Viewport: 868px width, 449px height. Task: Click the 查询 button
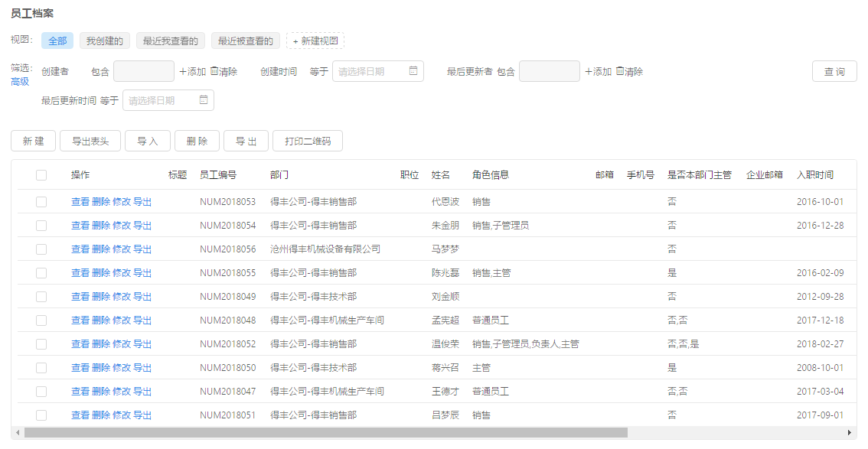834,71
